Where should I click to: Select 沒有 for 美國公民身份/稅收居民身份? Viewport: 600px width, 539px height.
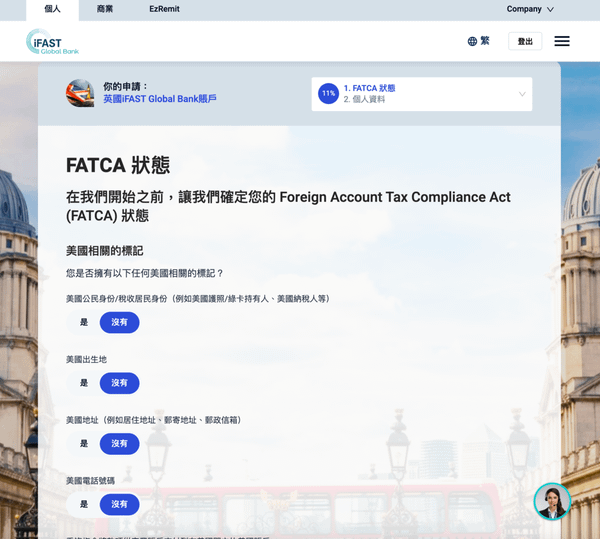(x=119, y=322)
